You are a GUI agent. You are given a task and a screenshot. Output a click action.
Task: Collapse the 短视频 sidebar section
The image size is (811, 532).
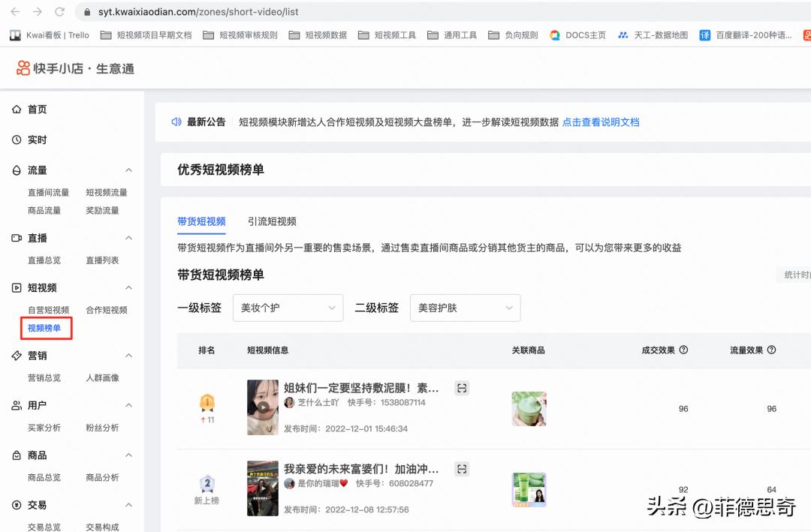(x=128, y=287)
